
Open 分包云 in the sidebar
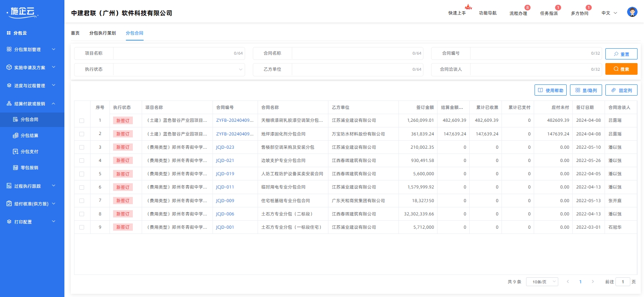(20, 33)
